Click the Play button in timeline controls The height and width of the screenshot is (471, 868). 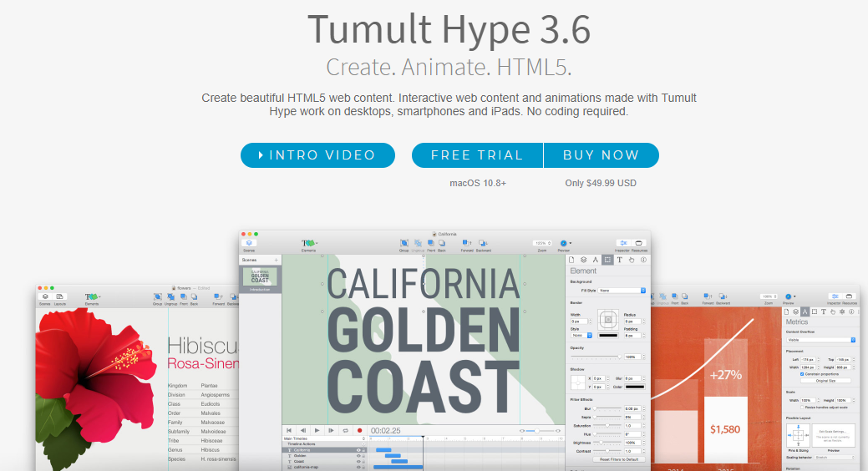(317, 431)
